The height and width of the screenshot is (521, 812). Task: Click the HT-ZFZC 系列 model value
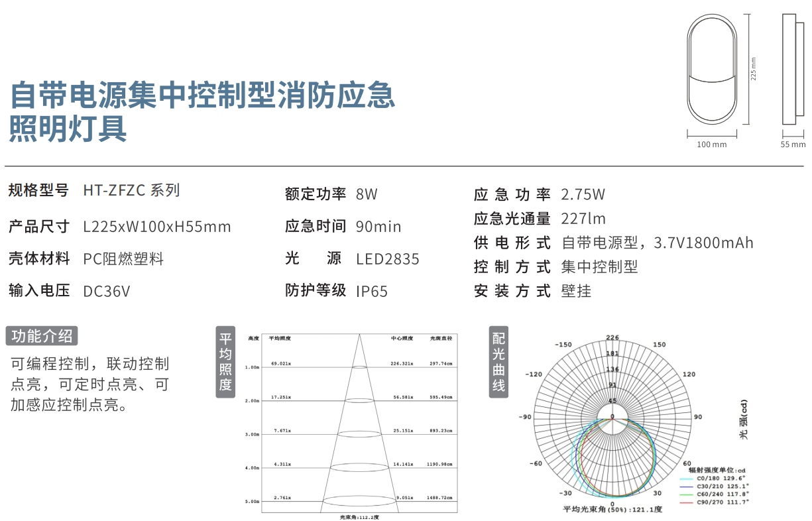[x=131, y=191]
